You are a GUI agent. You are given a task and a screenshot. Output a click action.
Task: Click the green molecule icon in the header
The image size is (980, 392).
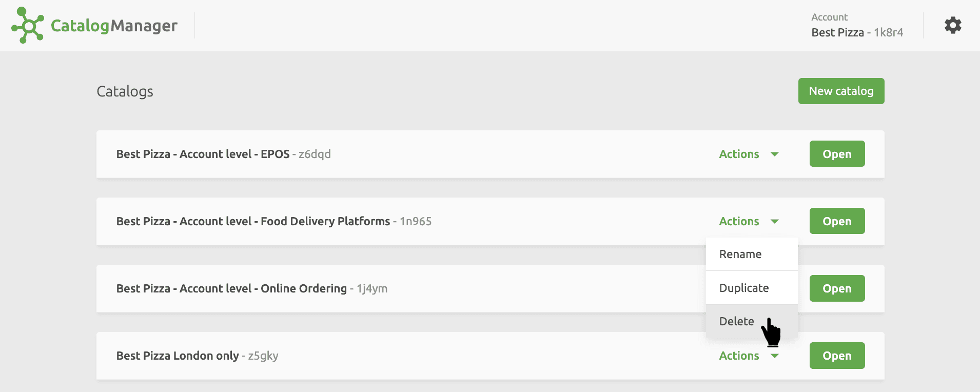[28, 25]
